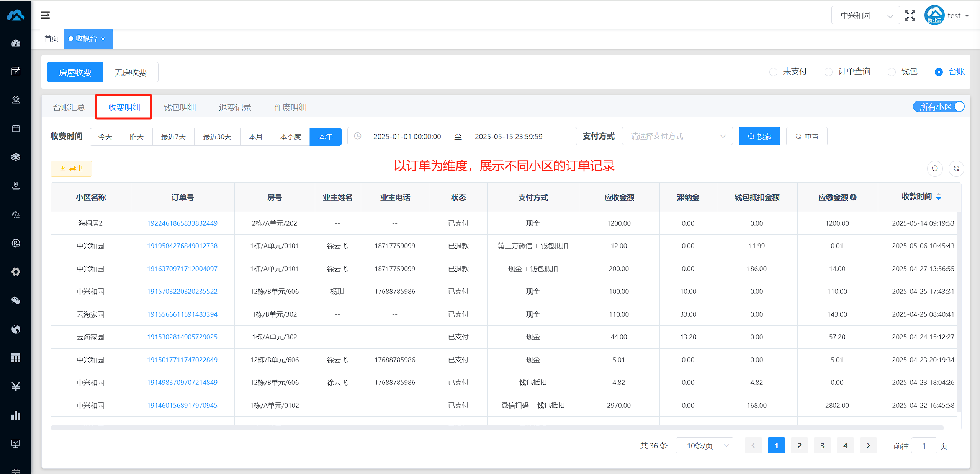980x474 pixels.
Task: Select the 台账 radio button
Action: [939, 72]
